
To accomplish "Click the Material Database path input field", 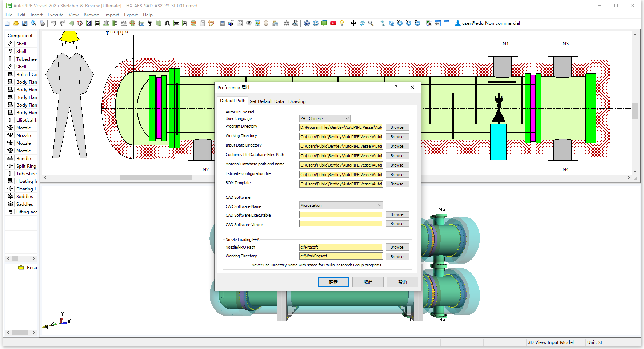I will tap(341, 165).
